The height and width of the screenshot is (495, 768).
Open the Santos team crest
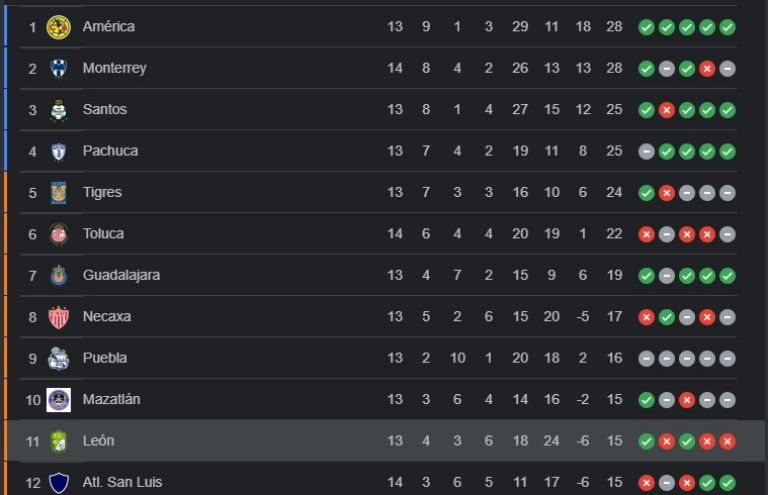[59, 110]
